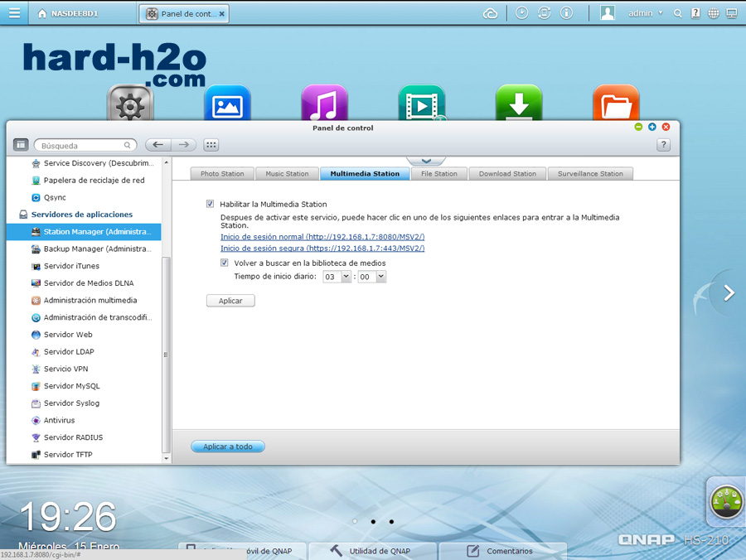Click the Comentarios button
Image resolution: width=746 pixels, height=560 pixels.
pos(503,551)
